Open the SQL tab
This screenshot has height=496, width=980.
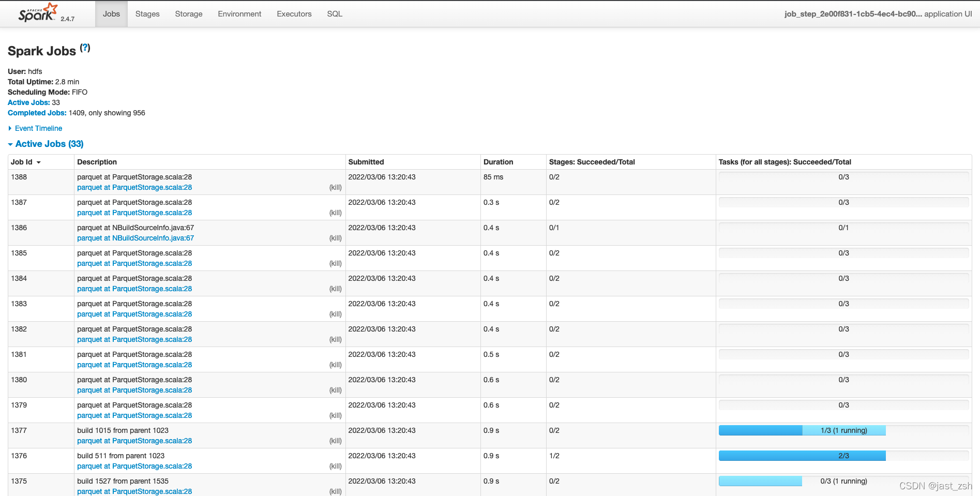tap(335, 14)
